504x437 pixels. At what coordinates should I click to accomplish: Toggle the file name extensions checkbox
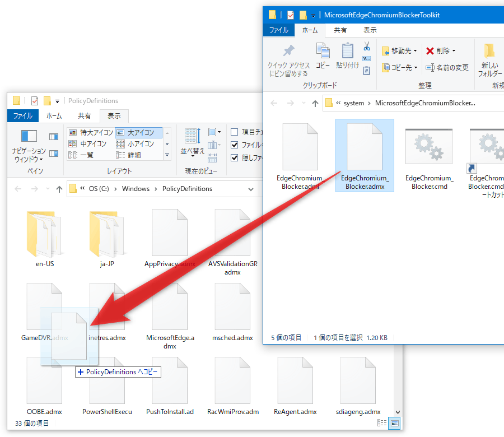235,145
